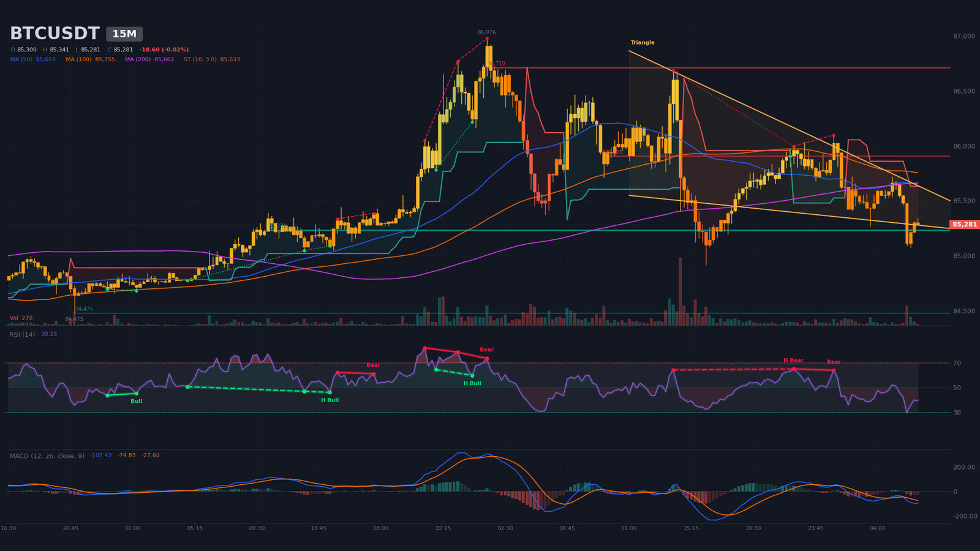Image resolution: width=980 pixels, height=551 pixels.
Task: Select the MACD value -102.43
Action: click(101, 455)
